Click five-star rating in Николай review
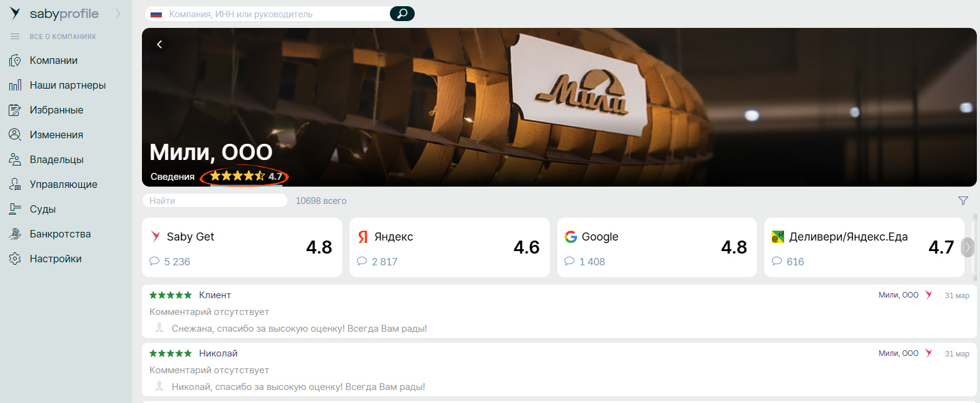This screenshot has width=980, height=403. point(170,353)
